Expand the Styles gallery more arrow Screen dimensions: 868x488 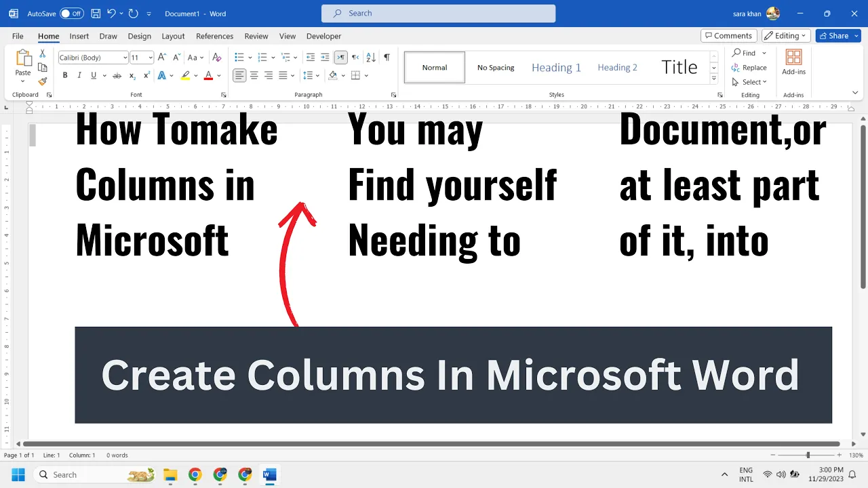coord(714,79)
